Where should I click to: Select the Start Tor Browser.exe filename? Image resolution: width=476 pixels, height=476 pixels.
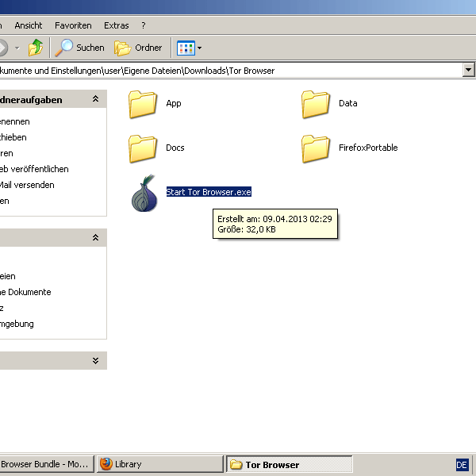click(209, 192)
